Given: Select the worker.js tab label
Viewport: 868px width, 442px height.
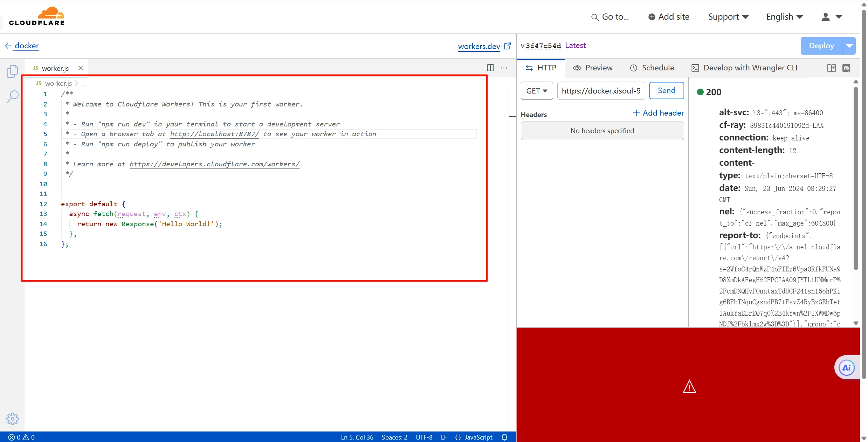Looking at the screenshot, I should (x=55, y=68).
